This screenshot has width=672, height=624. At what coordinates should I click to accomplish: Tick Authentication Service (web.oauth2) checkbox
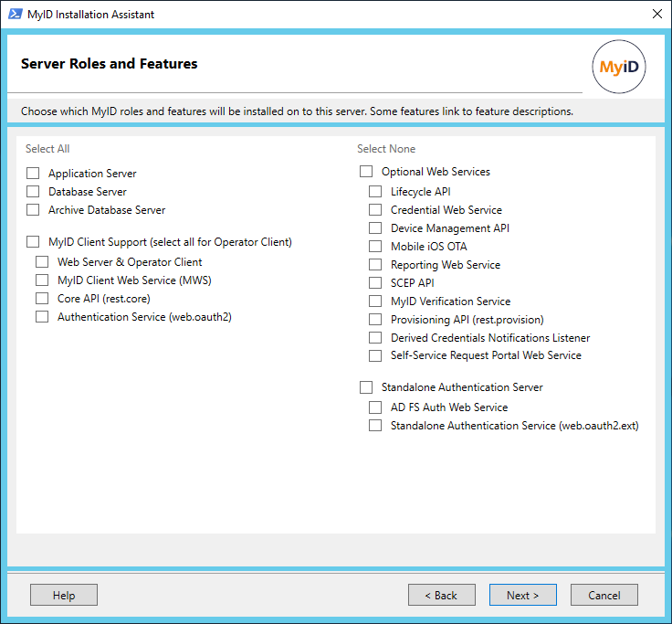[x=42, y=317]
